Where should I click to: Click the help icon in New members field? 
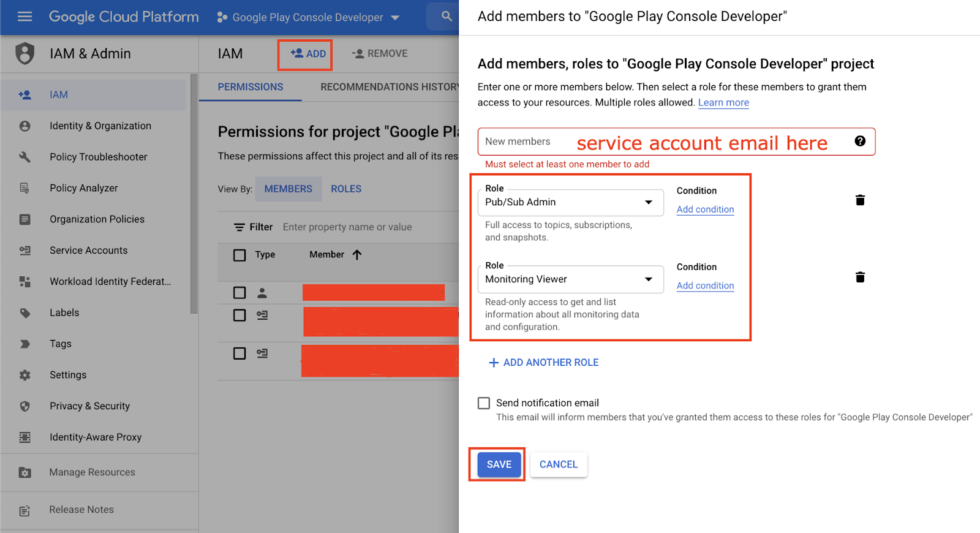[860, 142]
